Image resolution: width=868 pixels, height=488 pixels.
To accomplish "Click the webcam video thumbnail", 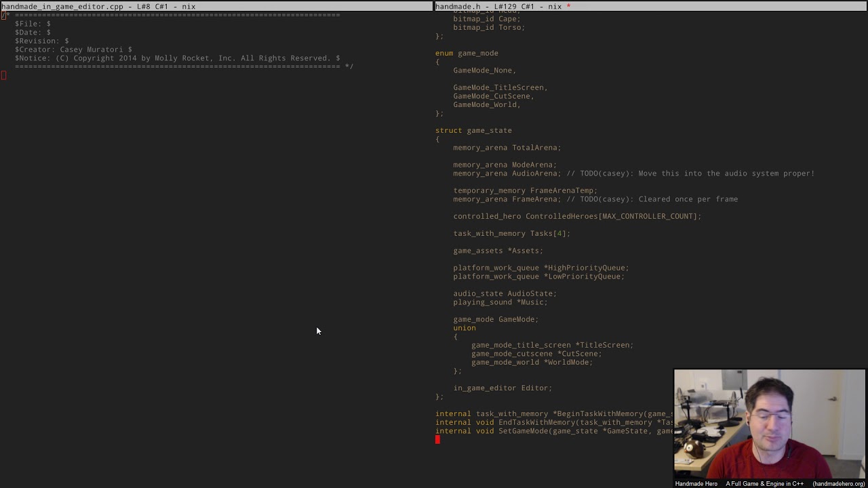I will (x=770, y=424).
